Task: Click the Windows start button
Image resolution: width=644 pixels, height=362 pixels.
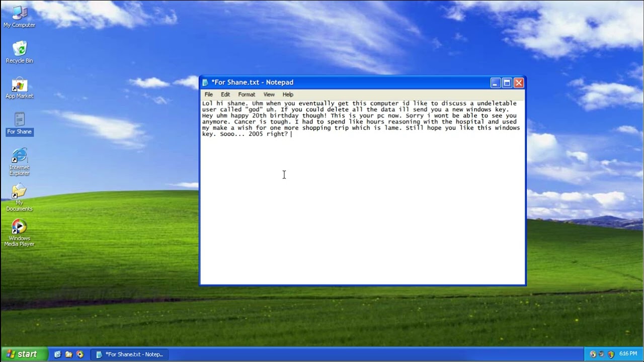Action: click(x=24, y=354)
